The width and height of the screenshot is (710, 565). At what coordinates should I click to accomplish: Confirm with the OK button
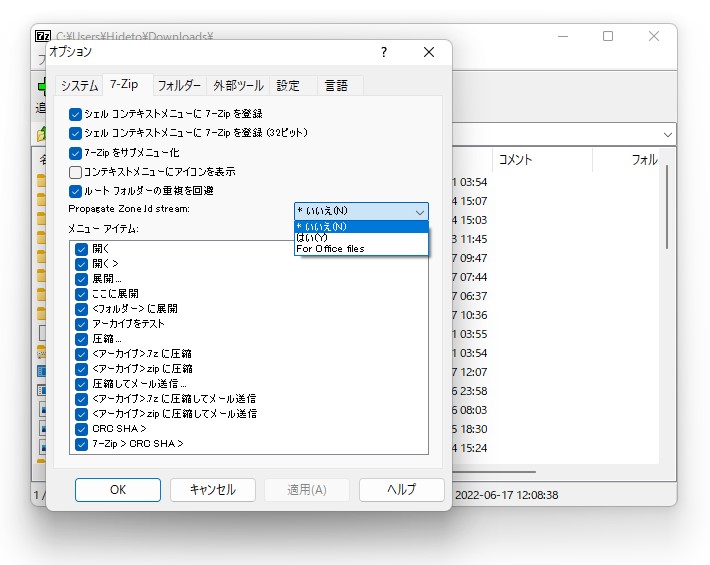[118, 490]
